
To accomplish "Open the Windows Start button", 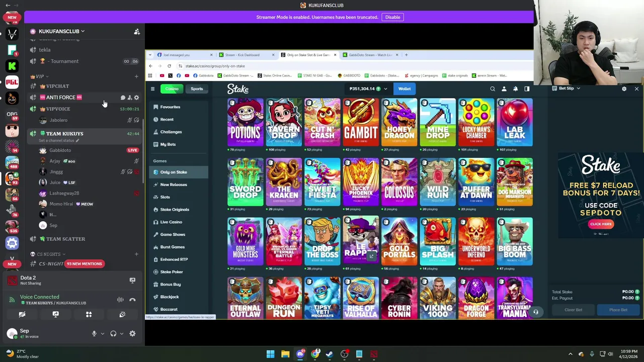I will coord(270,354).
